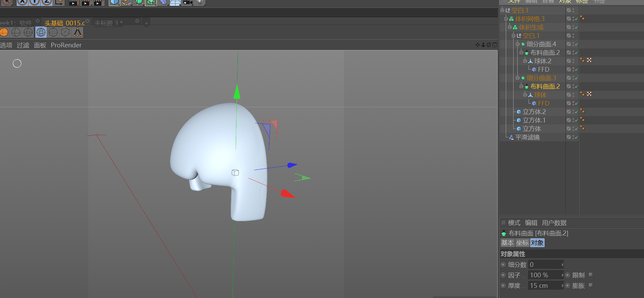
Task: Toggle visibility dots for 立方体.2
Action: coord(573,112)
